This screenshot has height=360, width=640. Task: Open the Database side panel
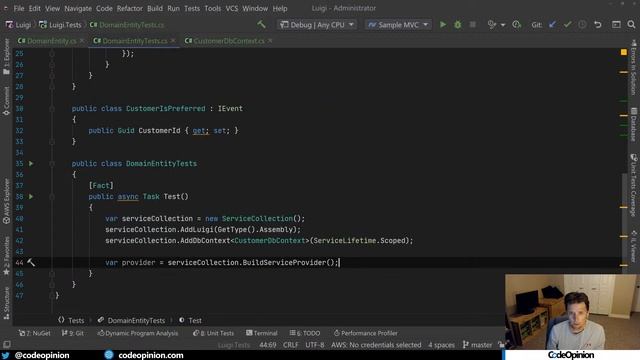point(633,124)
